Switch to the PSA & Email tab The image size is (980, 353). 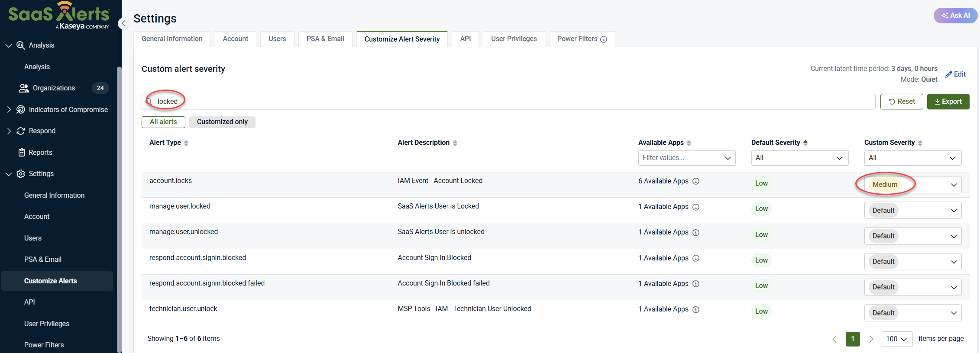pos(325,39)
